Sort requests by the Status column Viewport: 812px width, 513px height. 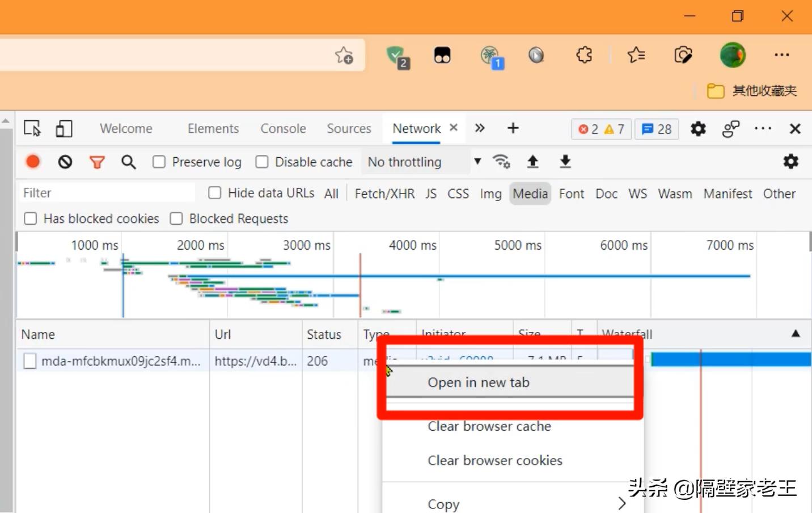(x=329, y=334)
